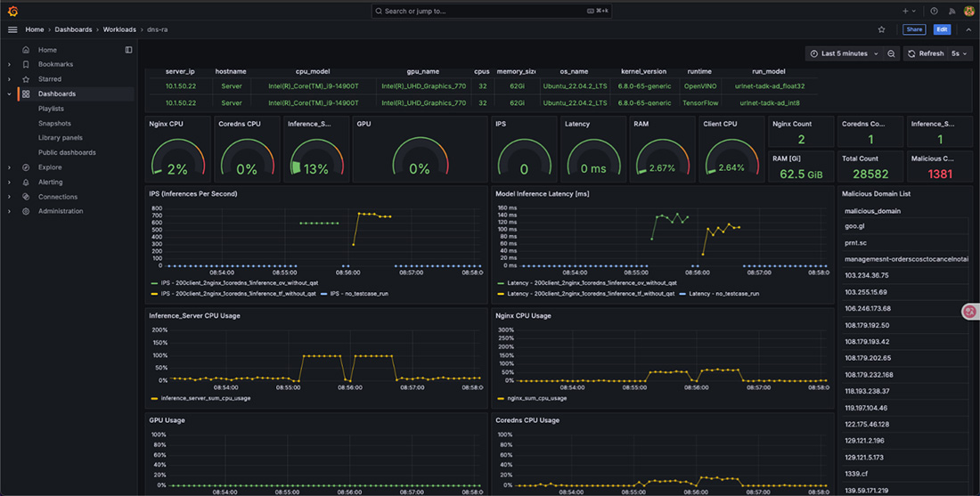
Task: Open the user profile avatar
Action: point(968,11)
